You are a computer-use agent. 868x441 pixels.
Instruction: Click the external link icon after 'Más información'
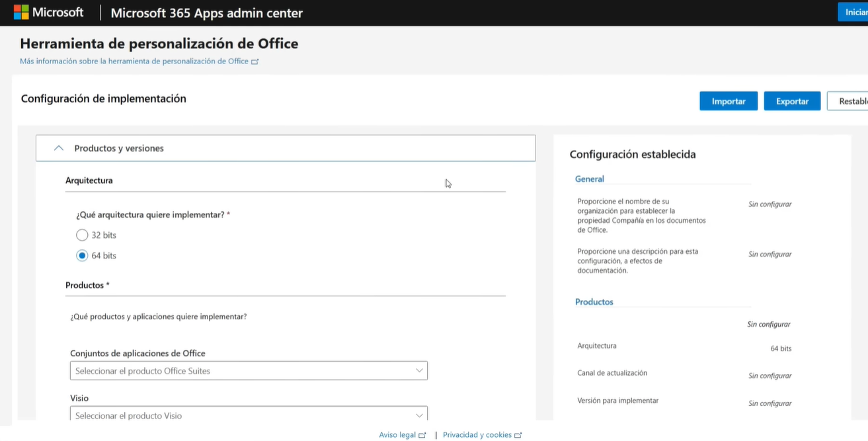pos(256,61)
